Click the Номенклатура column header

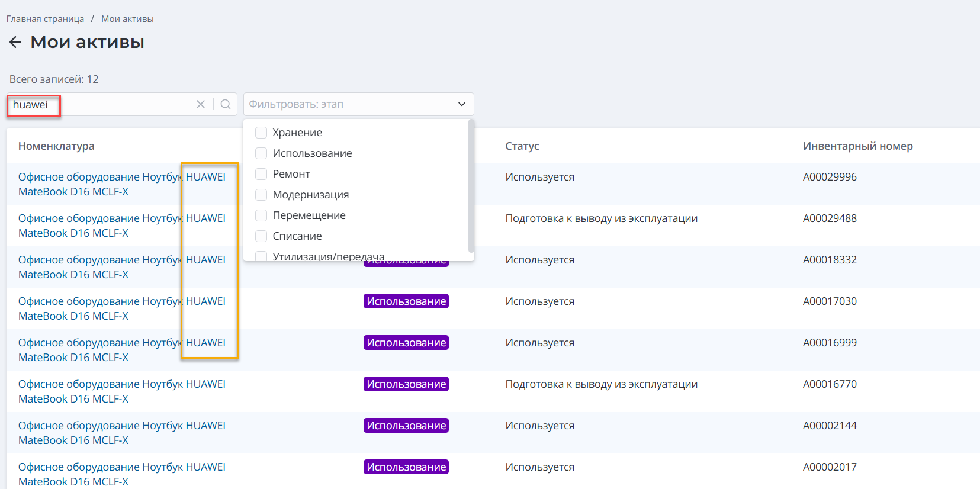(x=56, y=146)
